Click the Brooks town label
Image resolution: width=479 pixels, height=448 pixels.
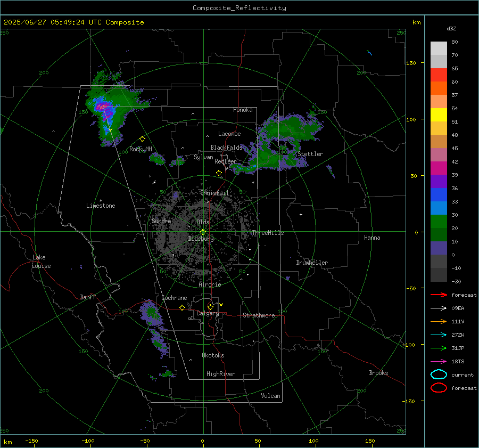pyautogui.click(x=378, y=373)
